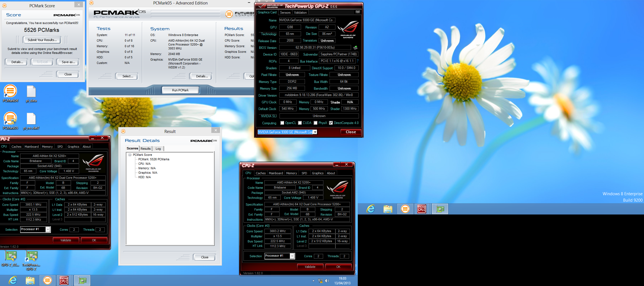Select 'Graphics: N/A' row in Scores tree

point(148,173)
